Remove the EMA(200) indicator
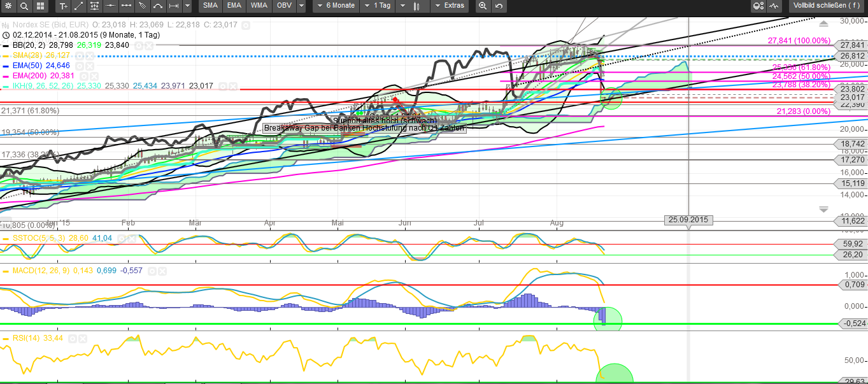Screen dimensions: 868x384 94,75
